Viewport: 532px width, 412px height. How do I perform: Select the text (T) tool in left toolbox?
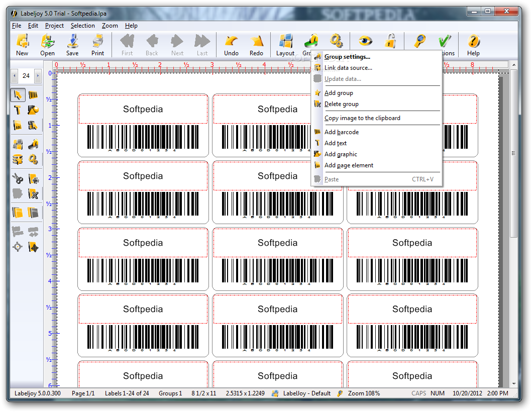[x=18, y=110]
